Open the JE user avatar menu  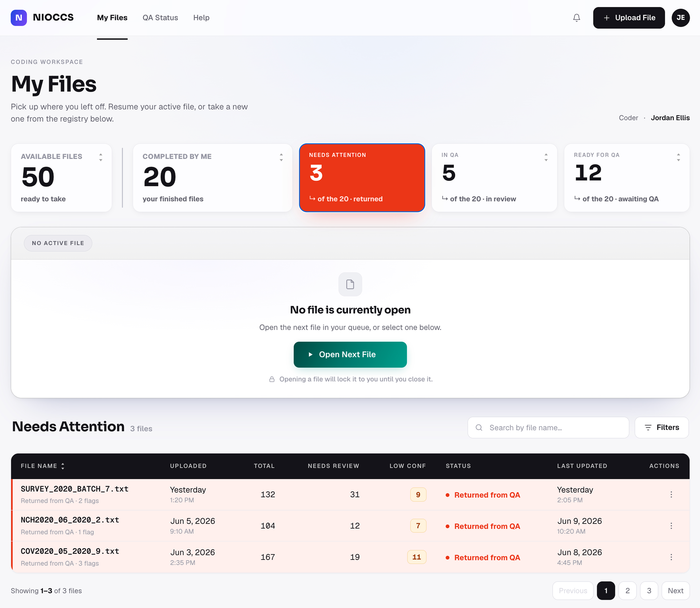[680, 18]
